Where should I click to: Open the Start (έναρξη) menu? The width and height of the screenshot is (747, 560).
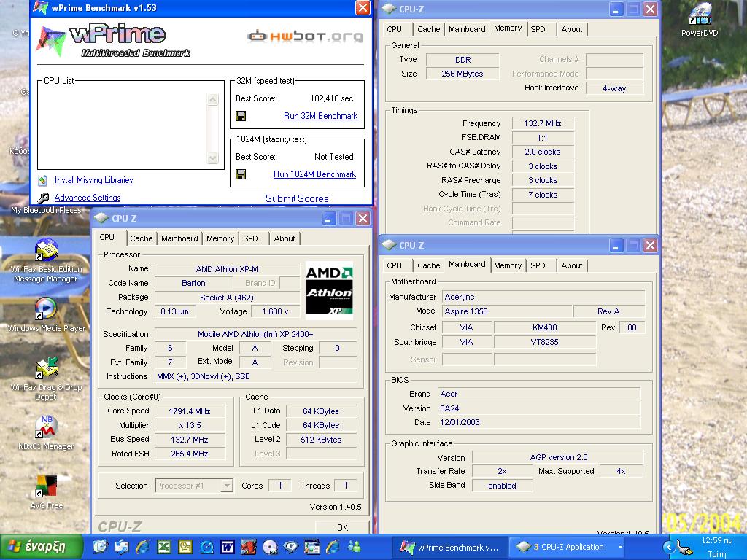(x=41, y=547)
